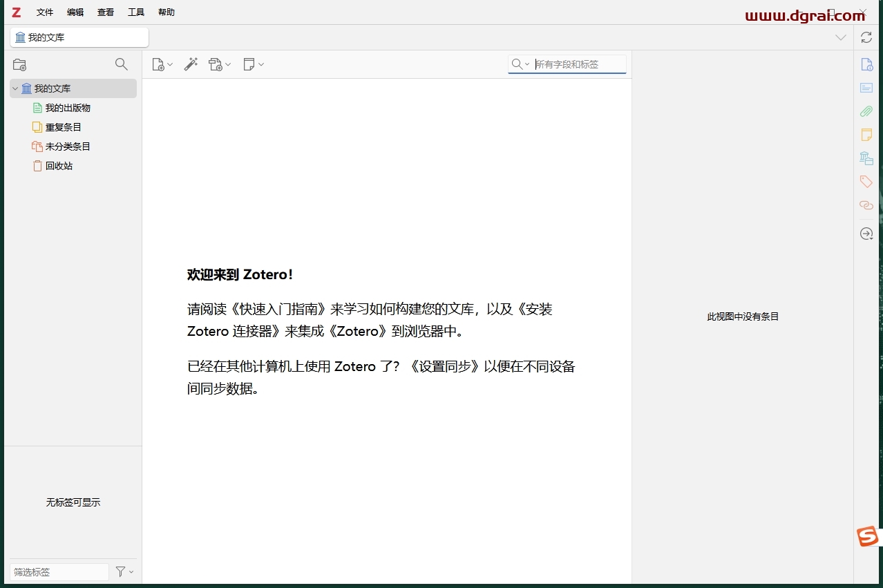Open the advanced search magnifier icon

(122, 64)
